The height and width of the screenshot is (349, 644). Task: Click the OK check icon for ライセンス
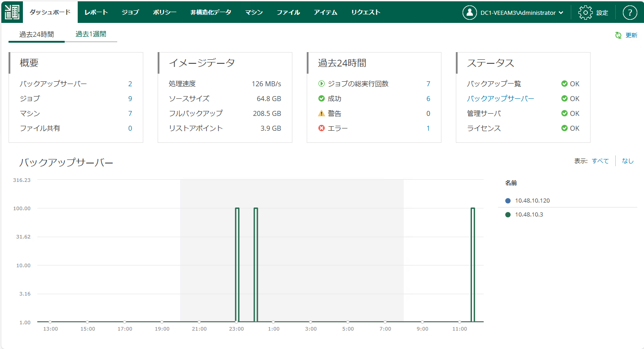pos(565,128)
